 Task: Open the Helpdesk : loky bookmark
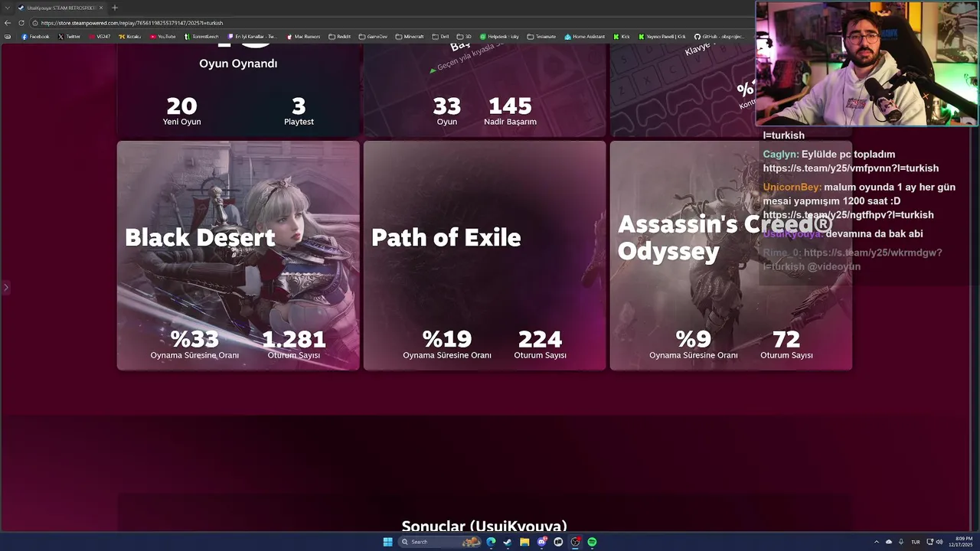coord(499,37)
